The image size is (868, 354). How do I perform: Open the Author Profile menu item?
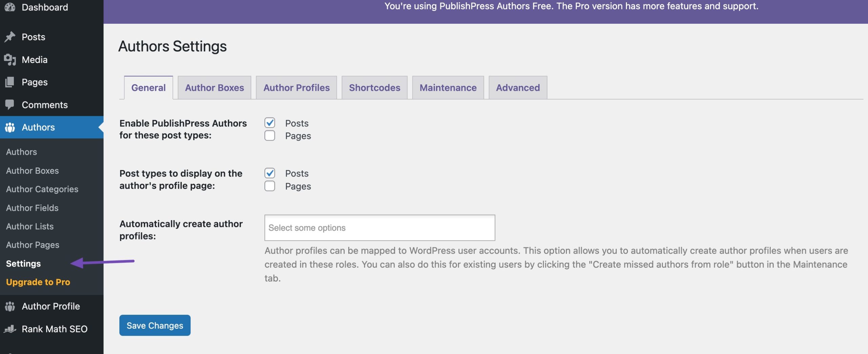click(52, 306)
